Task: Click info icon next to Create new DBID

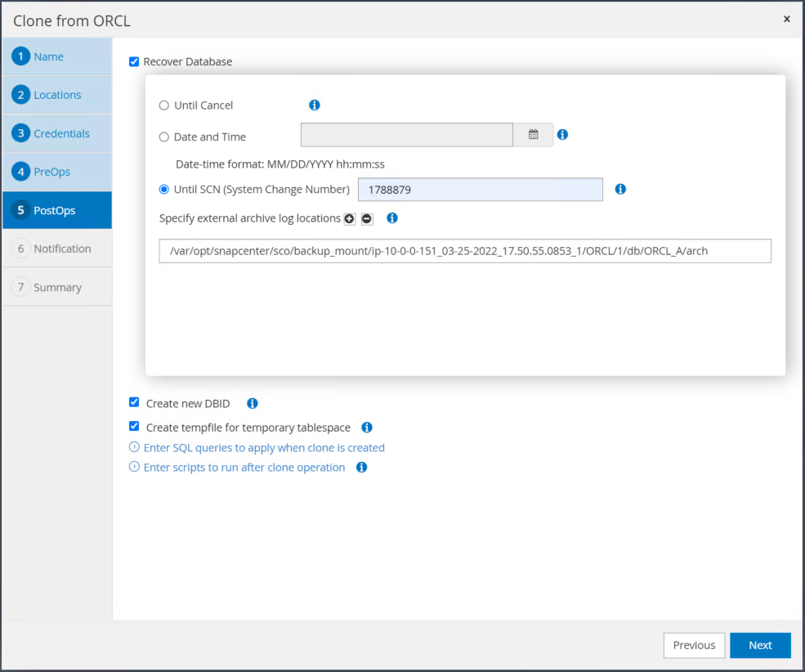Action: [x=253, y=403]
